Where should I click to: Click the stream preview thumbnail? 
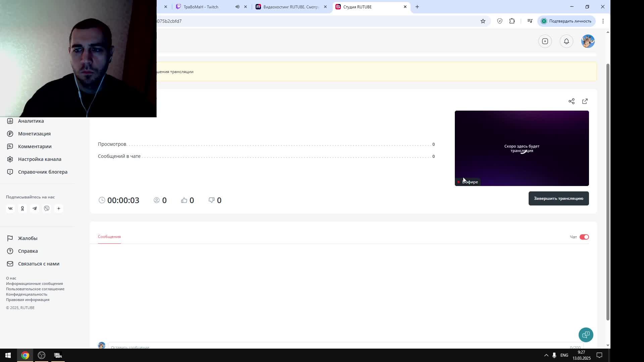[x=522, y=148]
